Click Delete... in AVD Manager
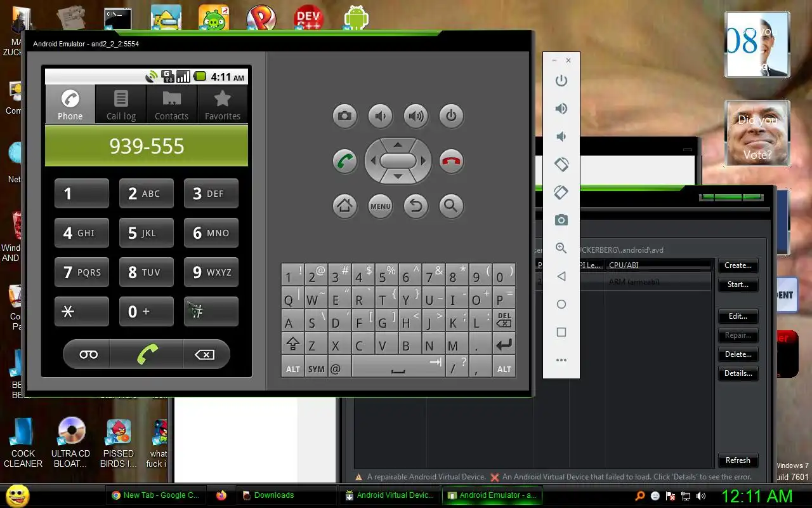 (738, 354)
